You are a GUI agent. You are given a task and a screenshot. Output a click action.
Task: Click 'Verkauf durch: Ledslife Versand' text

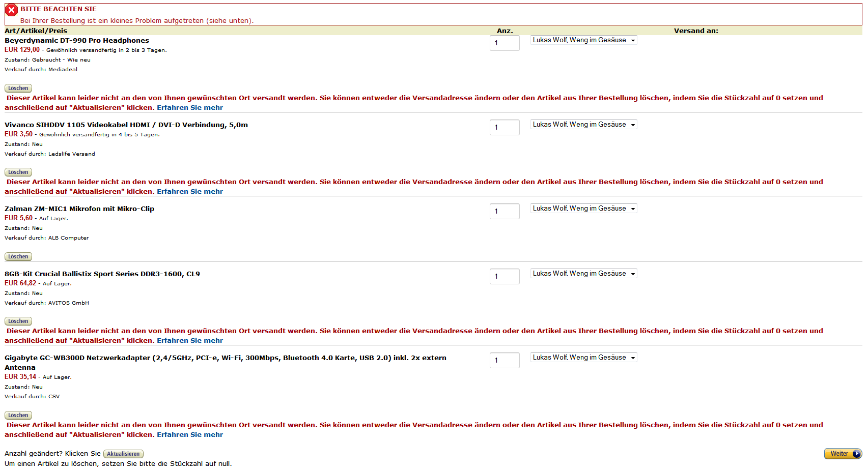pos(50,154)
